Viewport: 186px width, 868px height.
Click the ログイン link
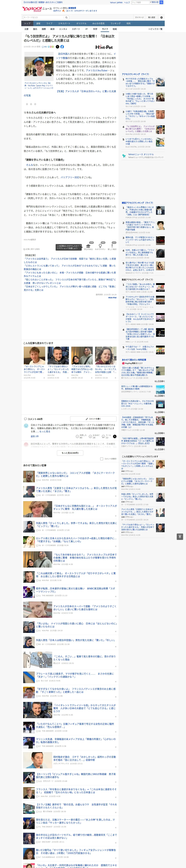click(x=57, y=11)
